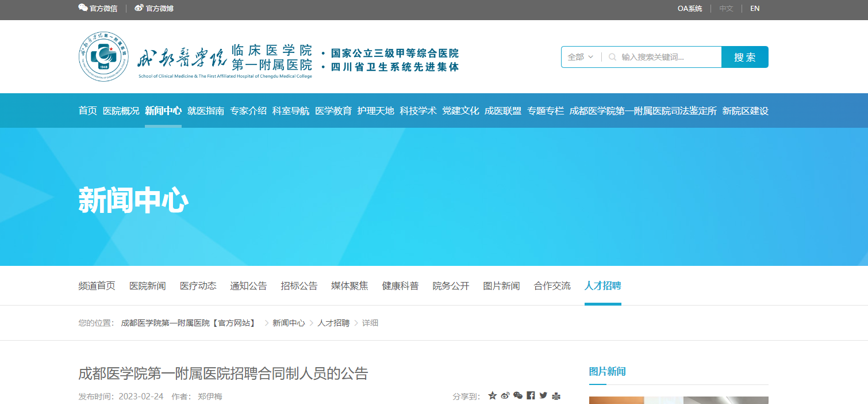Open 官方微博 in top bar
Viewport: 868px width, 404px height.
click(x=154, y=9)
